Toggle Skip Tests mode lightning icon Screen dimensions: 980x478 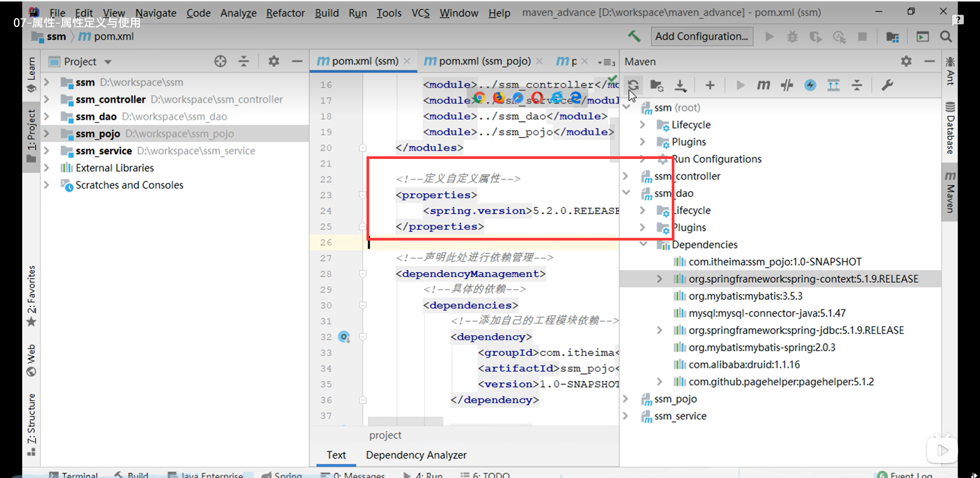810,85
